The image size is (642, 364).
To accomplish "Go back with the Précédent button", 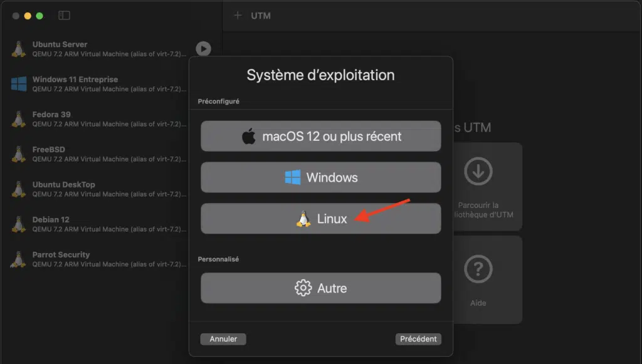I will pyautogui.click(x=418, y=339).
